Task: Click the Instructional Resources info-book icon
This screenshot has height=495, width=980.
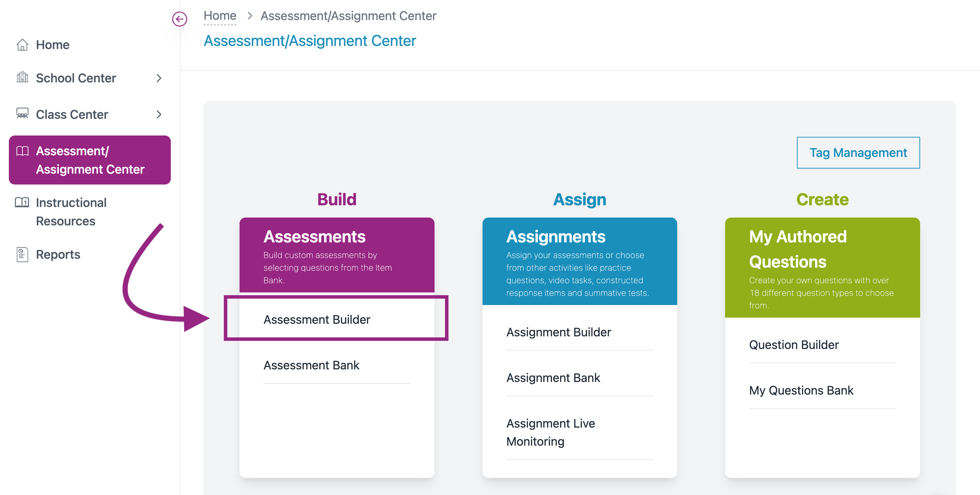Action: 22,202
